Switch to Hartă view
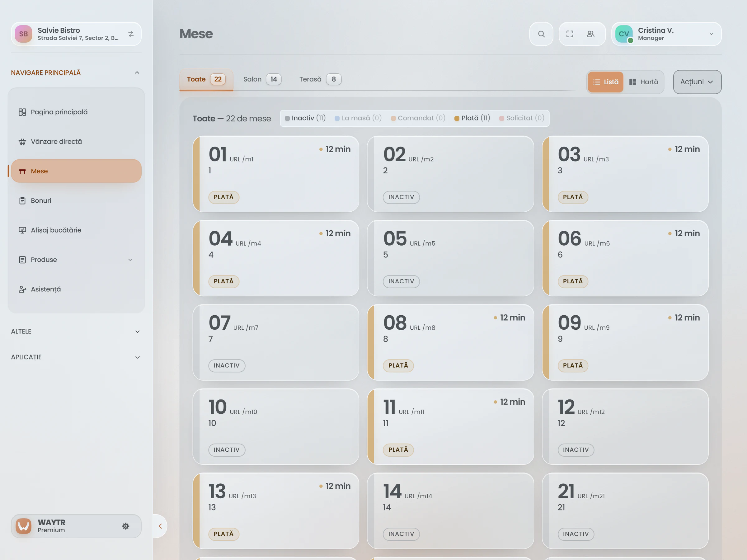 tap(644, 82)
